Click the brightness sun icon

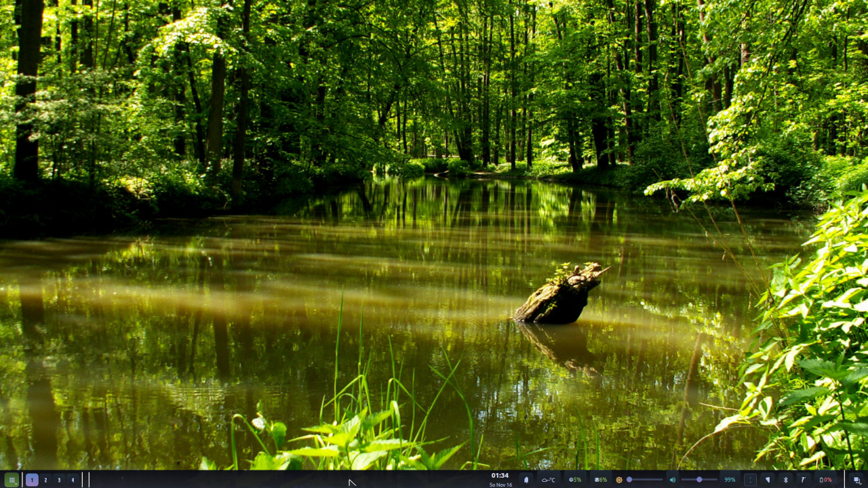pos(619,480)
